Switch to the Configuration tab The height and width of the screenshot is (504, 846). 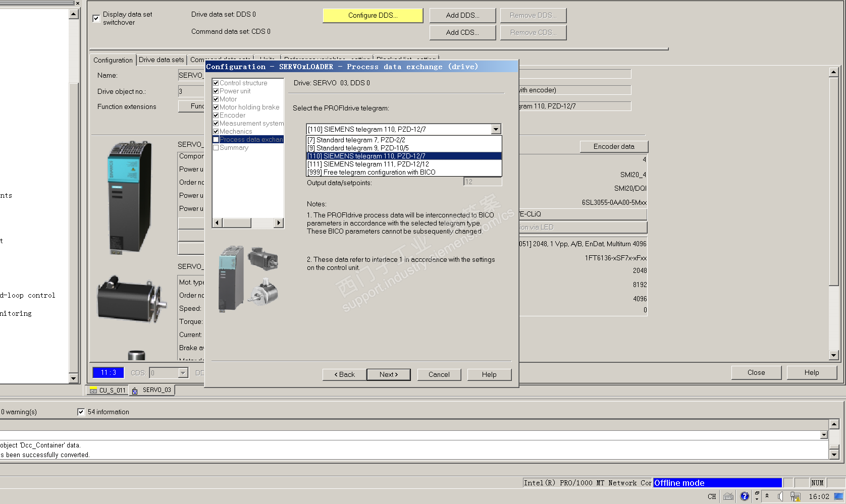coord(113,60)
